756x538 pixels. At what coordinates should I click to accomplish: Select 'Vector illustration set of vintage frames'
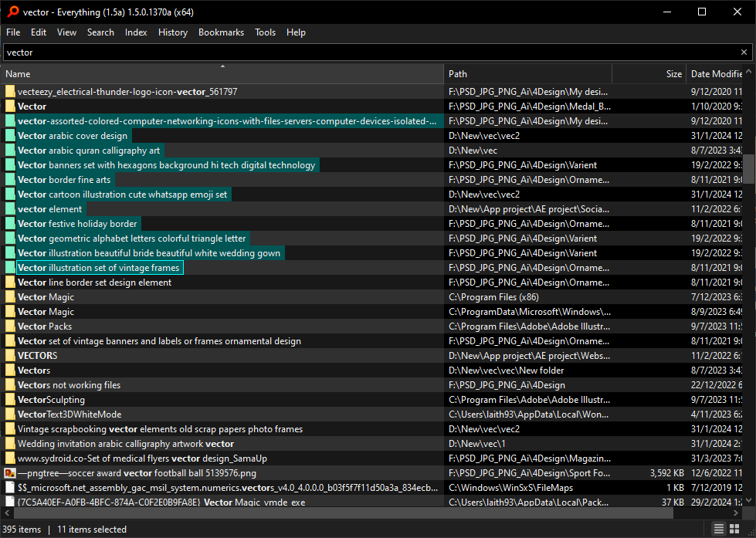pyautogui.click(x=98, y=268)
